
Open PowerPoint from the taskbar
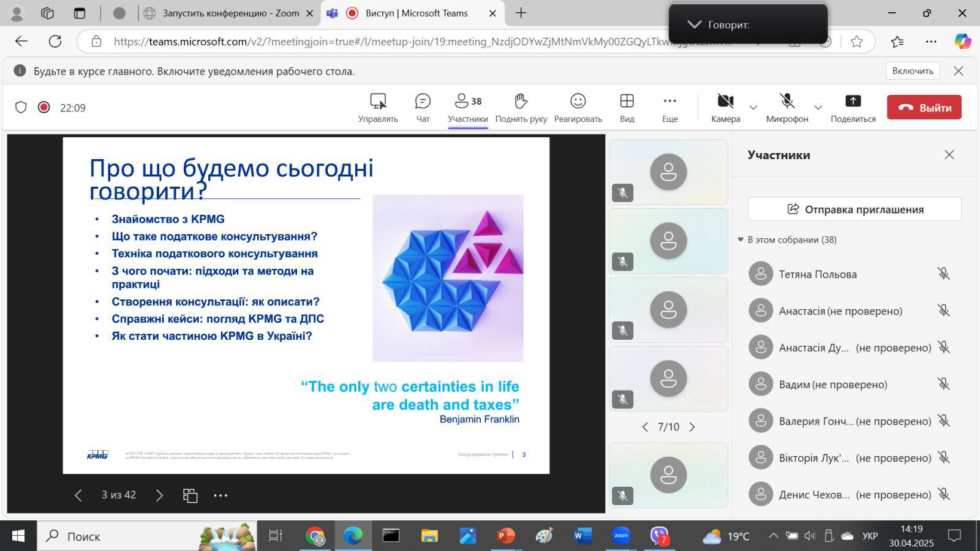pyautogui.click(x=506, y=536)
